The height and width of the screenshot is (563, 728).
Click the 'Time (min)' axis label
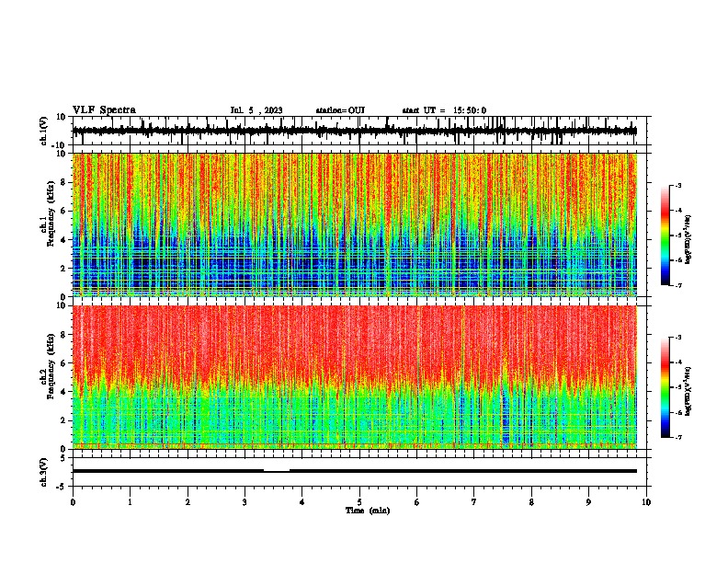[368, 511]
